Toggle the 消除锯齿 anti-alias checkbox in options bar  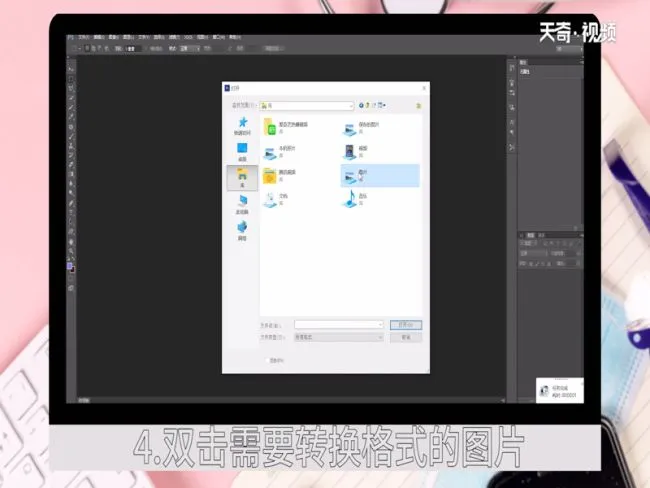[x=146, y=49]
